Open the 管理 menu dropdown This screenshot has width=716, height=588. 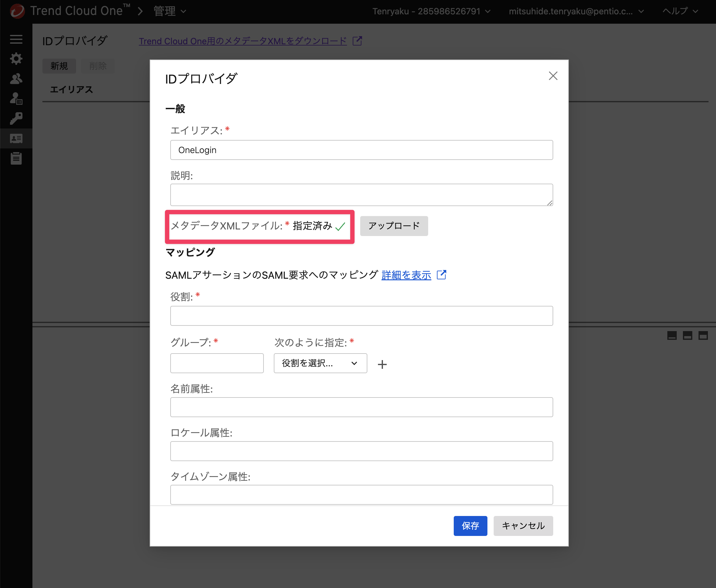[x=170, y=11]
